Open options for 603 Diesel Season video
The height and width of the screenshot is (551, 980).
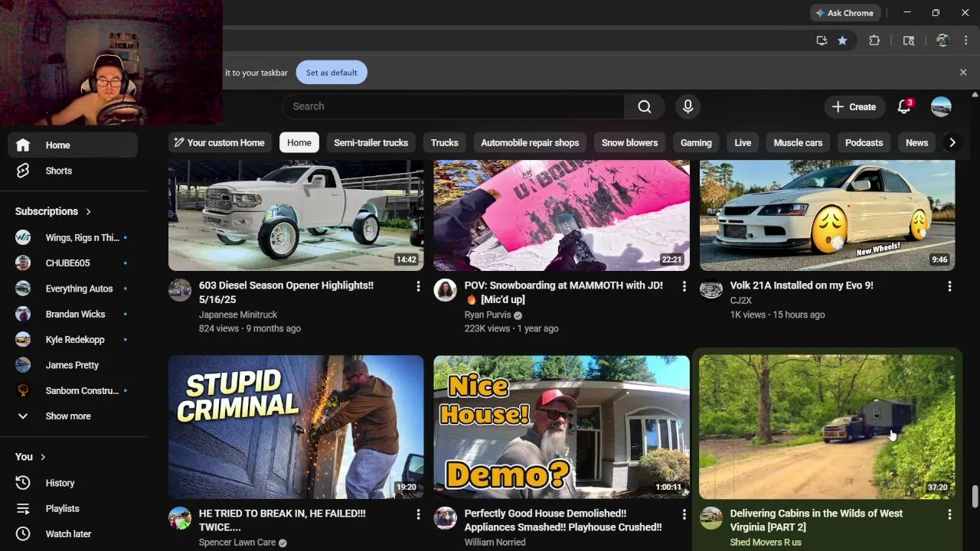coord(418,286)
